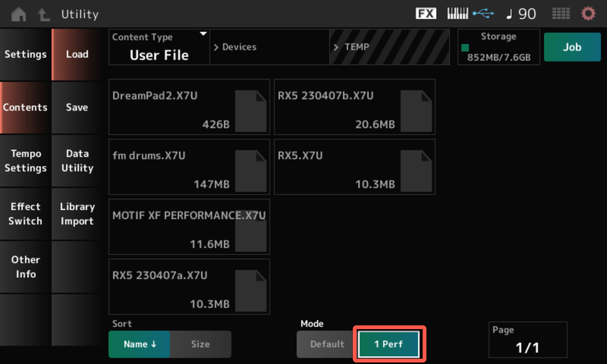
Task: Sort files by Size
Action: click(200, 344)
